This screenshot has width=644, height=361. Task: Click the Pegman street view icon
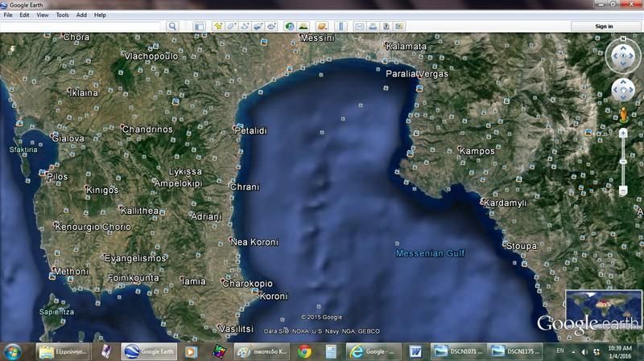coord(623,115)
